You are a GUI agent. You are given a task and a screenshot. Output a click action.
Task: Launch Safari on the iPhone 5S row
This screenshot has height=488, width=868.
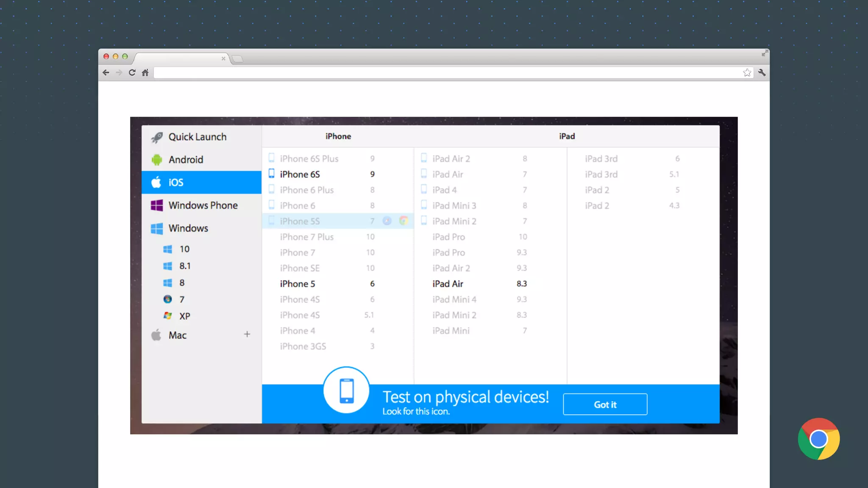387,221
